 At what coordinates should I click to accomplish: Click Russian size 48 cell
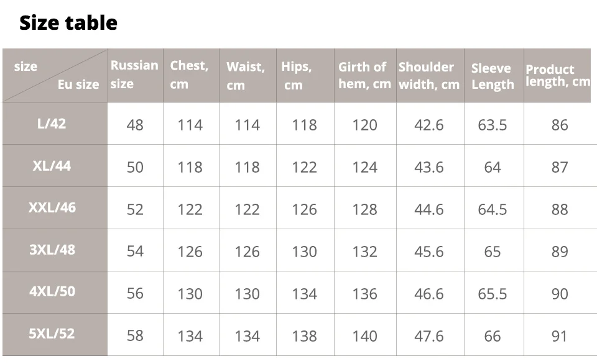(x=135, y=125)
